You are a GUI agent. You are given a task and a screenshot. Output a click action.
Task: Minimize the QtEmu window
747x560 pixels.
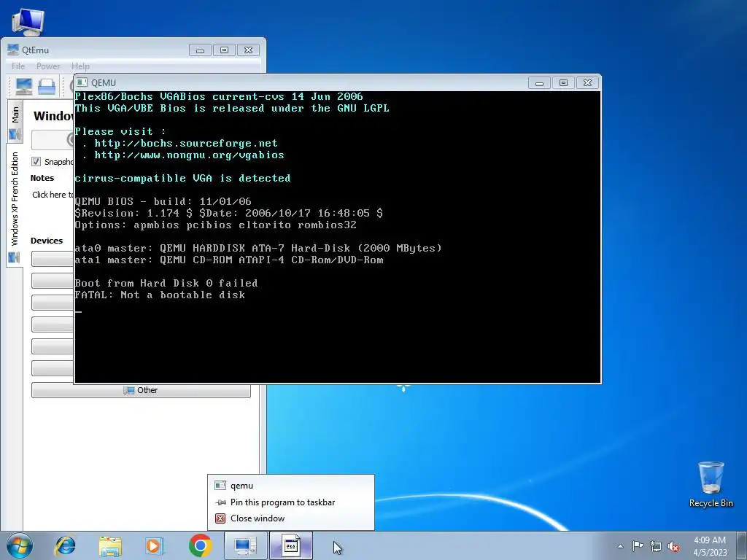200,50
